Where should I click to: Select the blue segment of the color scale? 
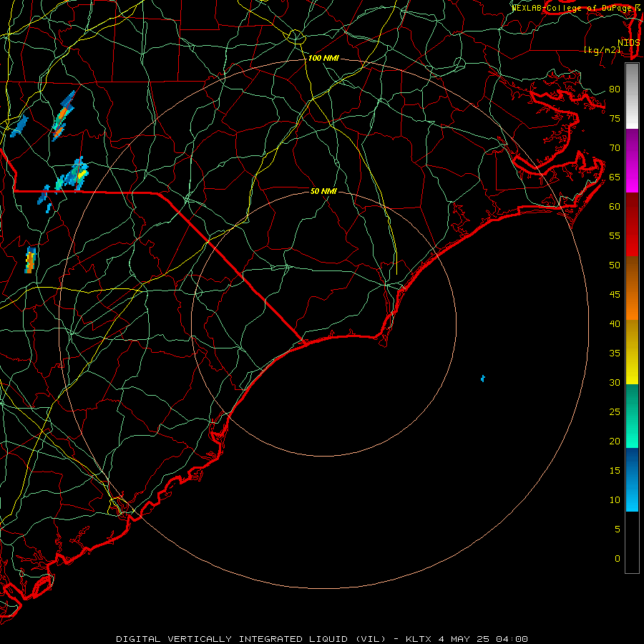tap(632, 479)
